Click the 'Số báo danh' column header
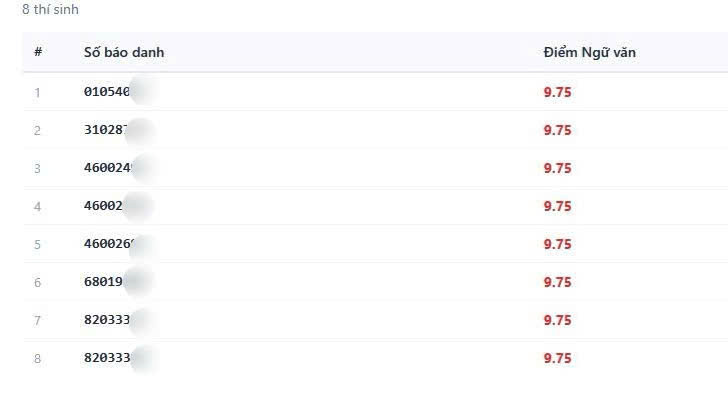The image size is (728, 394). (x=124, y=52)
